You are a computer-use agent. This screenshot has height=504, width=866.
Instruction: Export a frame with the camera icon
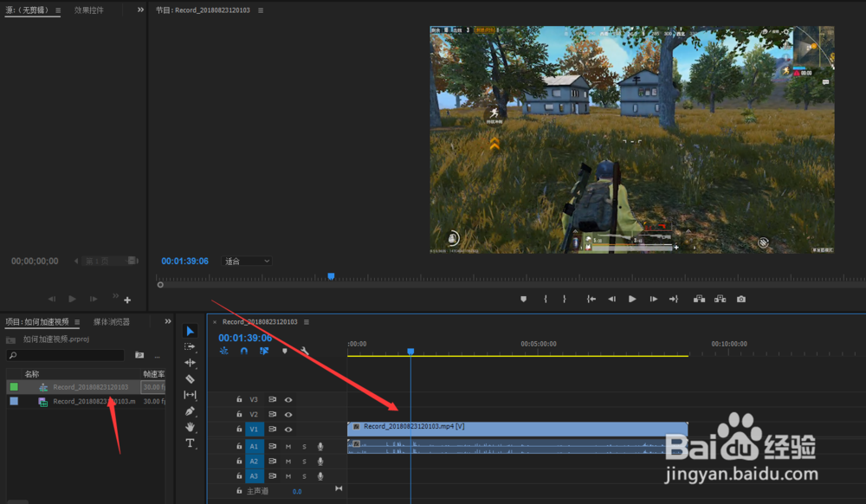pyautogui.click(x=741, y=300)
